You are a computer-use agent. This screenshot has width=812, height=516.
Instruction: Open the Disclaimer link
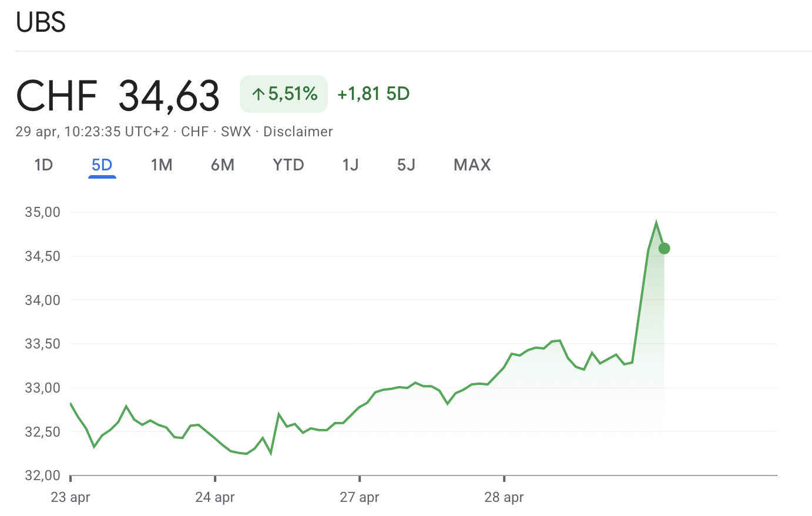click(298, 132)
